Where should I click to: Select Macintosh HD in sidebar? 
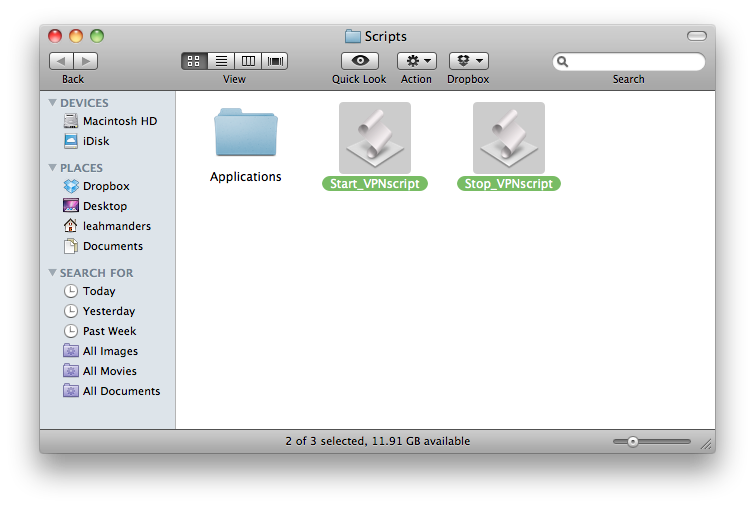point(119,121)
